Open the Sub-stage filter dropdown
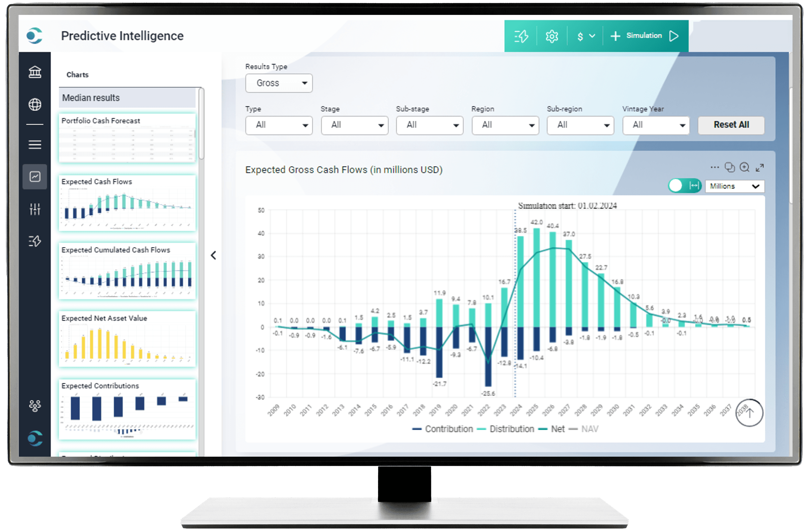This screenshot has height=532, width=812. [429, 125]
